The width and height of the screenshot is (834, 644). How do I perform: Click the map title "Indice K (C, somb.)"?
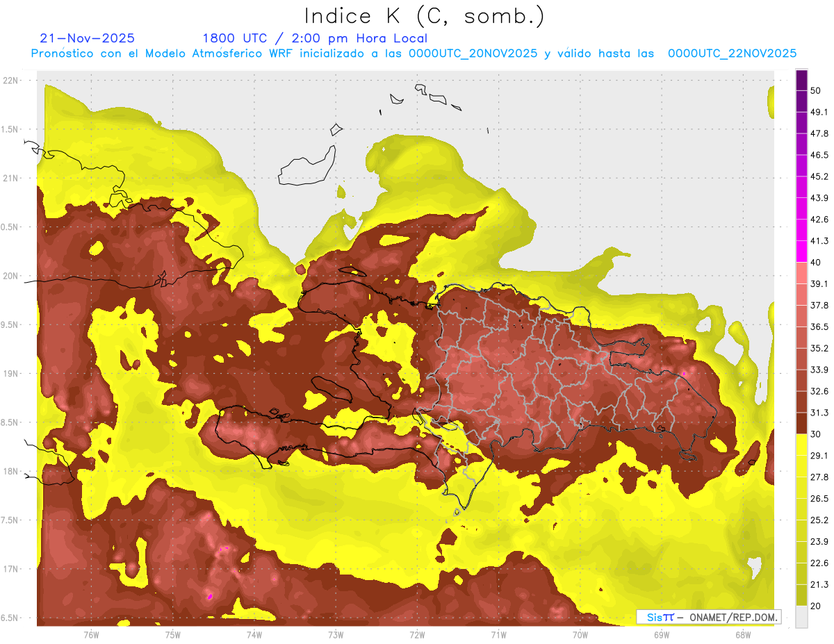pyautogui.click(x=424, y=16)
